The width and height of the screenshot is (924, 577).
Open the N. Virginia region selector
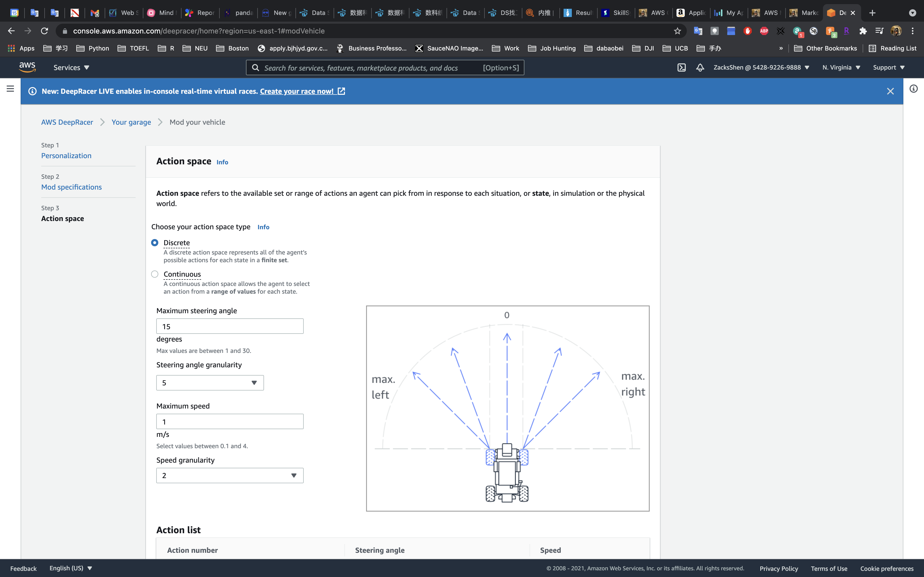coord(841,67)
